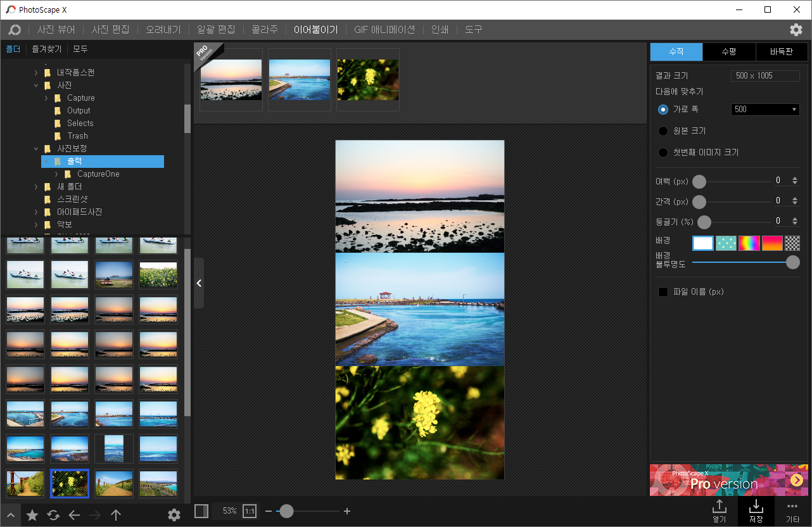Adjust the 간격 (px) slider handle
The height and width of the screenshot is (527, 812).
(699, 202)
